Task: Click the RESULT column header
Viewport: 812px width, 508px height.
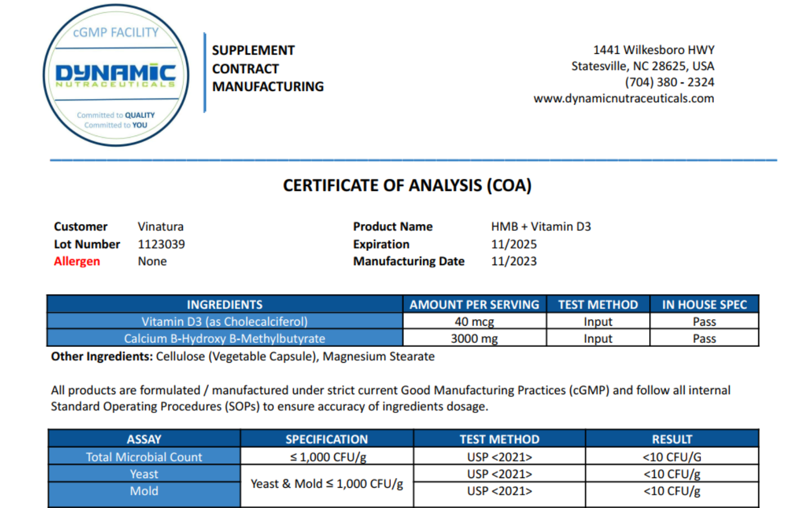Action: [672, 439]
